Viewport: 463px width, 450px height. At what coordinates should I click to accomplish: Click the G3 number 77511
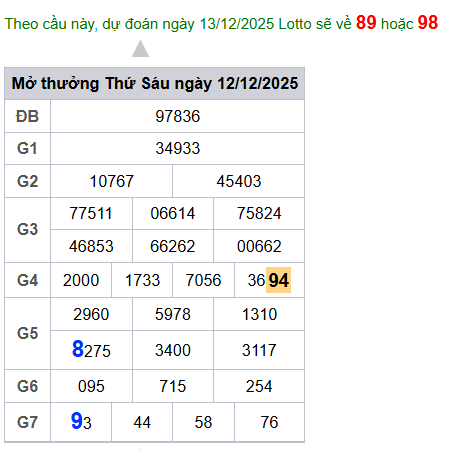(91, 213)
